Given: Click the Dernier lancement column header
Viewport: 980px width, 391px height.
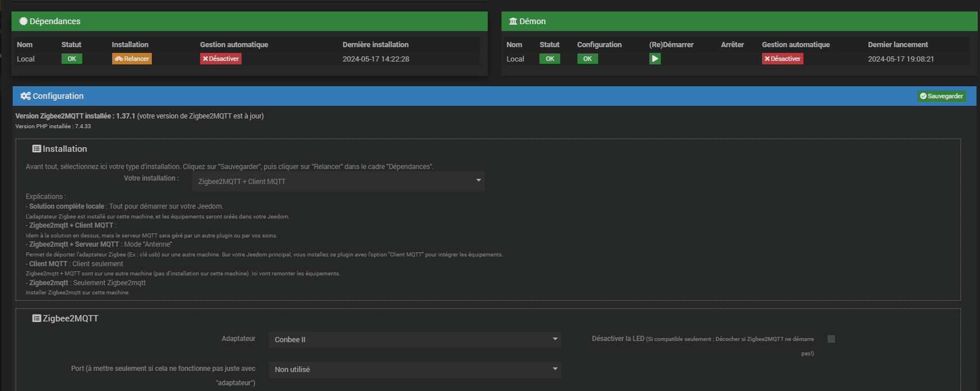Looking at the screenshot, I should (x=898, y=44).
